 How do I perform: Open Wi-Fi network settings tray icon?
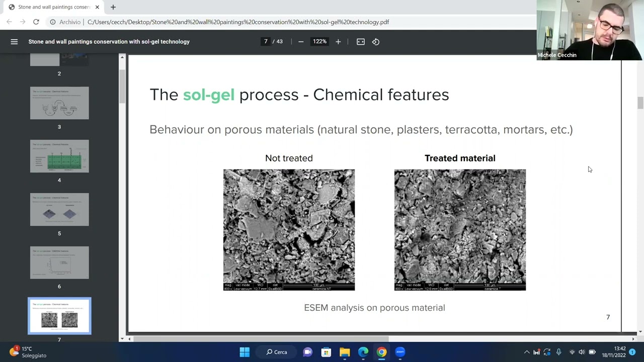coord(572,352)
